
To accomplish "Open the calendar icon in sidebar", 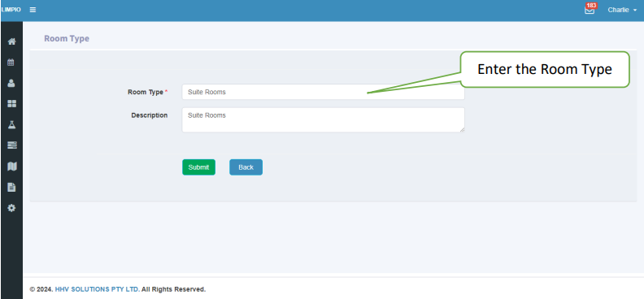I will [x=11, y=63].
